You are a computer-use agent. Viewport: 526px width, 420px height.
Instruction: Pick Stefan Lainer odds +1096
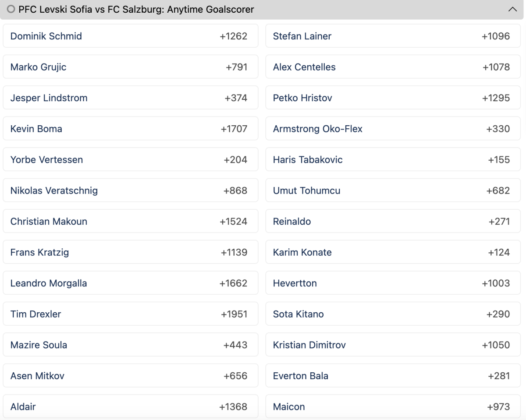click(393, 36)
